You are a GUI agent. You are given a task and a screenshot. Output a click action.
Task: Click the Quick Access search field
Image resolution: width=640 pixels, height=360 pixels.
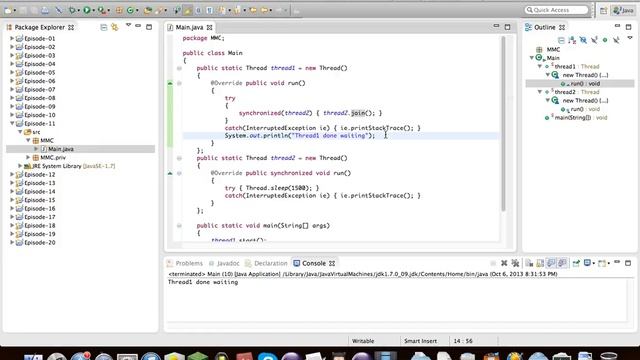[557, 10]
